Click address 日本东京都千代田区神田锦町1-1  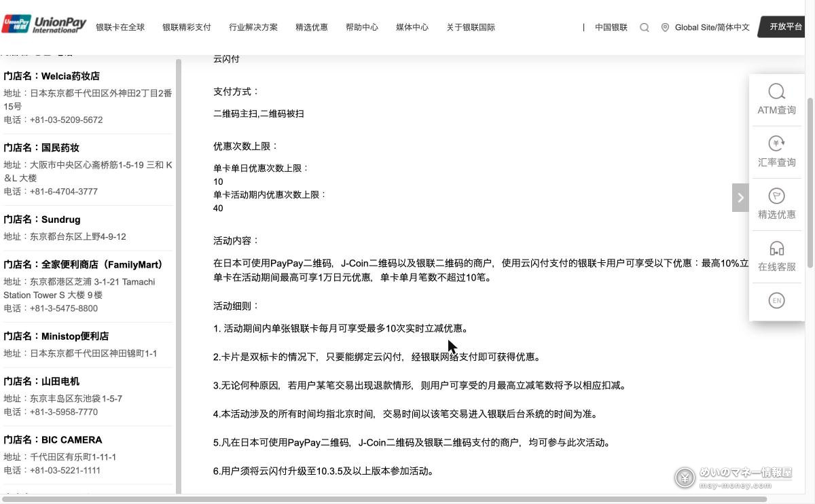(x=93, y=353)
